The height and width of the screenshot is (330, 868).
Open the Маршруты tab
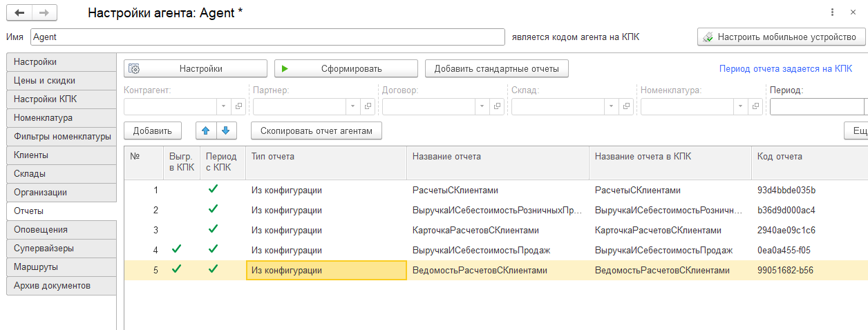[61, 267]
